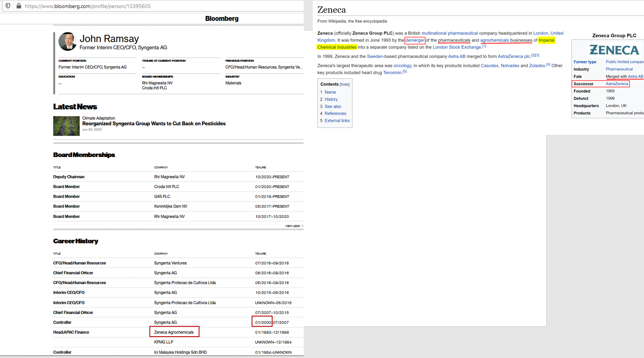Open the Imperial link in the intro
The height and width of the screenshot is (358, 644).
pos(546,40)
